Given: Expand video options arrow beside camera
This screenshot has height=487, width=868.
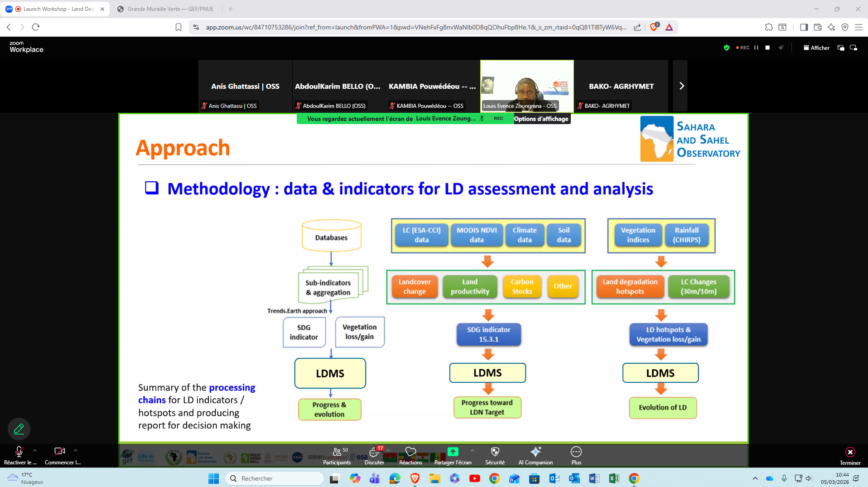Looking at the screenshot, I should [x=76, y=451].
